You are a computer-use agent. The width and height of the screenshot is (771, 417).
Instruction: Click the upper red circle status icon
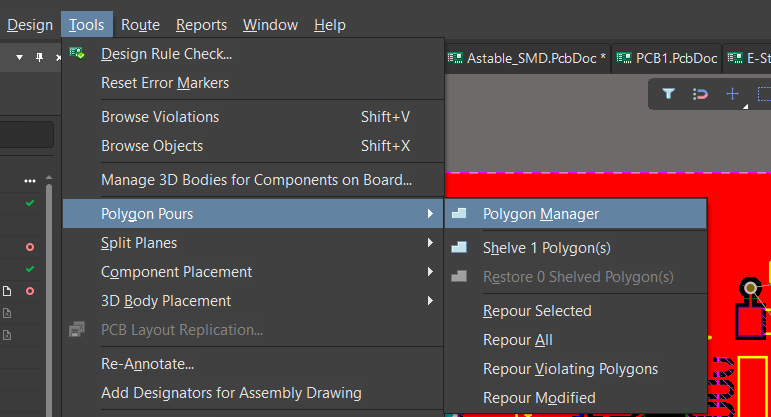[x=30, y=247]
